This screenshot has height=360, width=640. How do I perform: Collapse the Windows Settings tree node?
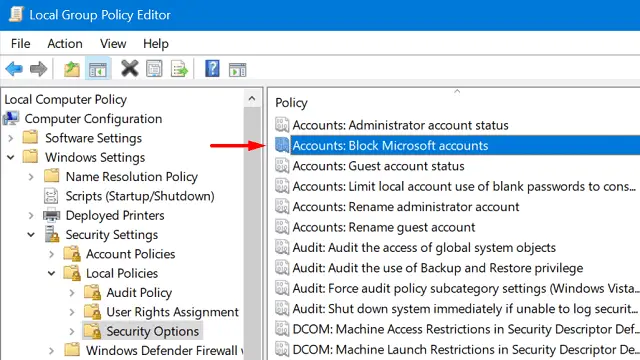click(11, 157)
